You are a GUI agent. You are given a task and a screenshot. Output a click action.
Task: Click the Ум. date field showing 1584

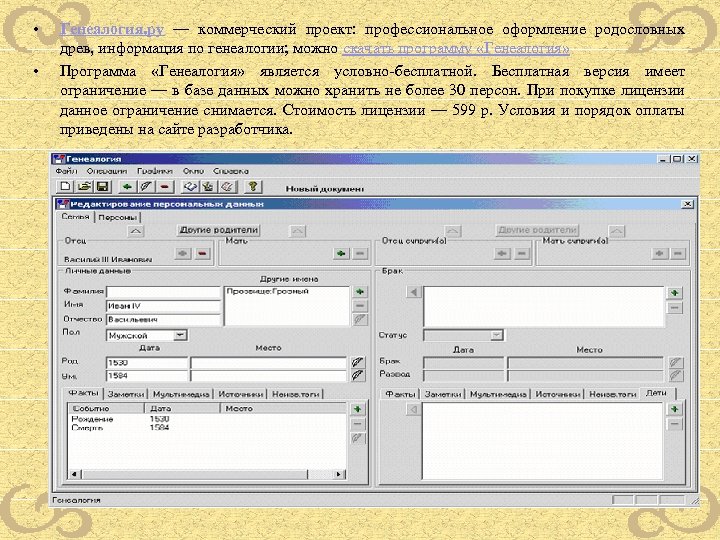tap(147, 376)
